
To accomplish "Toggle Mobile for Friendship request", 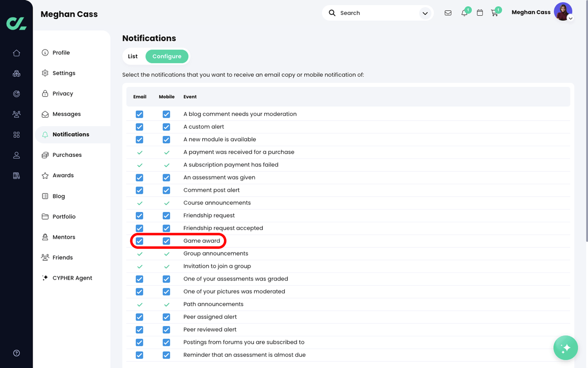I will tap(166, 216).
